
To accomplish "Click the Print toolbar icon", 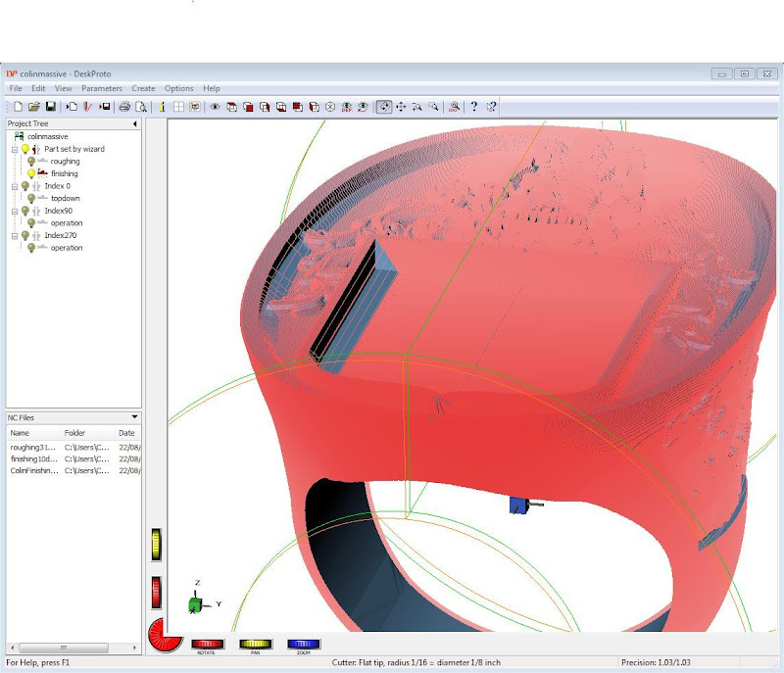I will click(124, 106).
